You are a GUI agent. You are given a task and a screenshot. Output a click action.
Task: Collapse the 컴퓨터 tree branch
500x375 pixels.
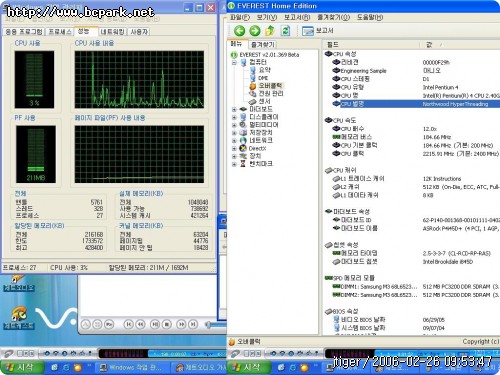(234, 62)
